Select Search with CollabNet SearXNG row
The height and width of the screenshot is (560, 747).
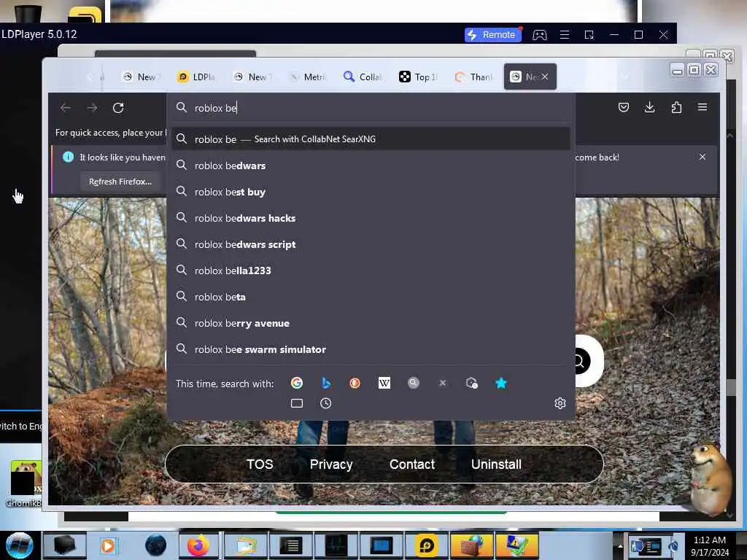pyautogui.click(x=371, y=139)
